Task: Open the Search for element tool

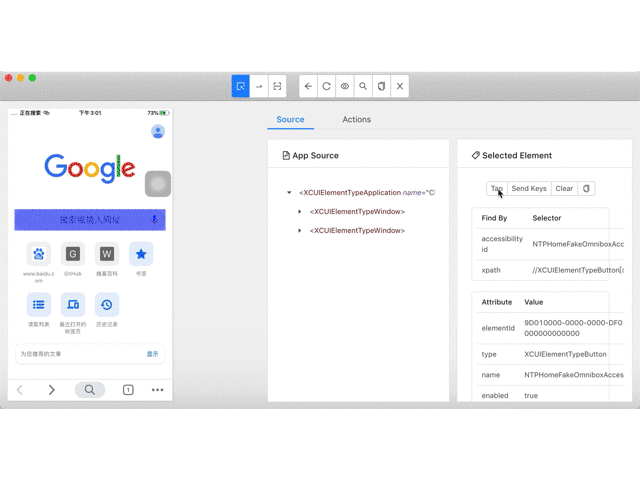Action: [363, 86]
